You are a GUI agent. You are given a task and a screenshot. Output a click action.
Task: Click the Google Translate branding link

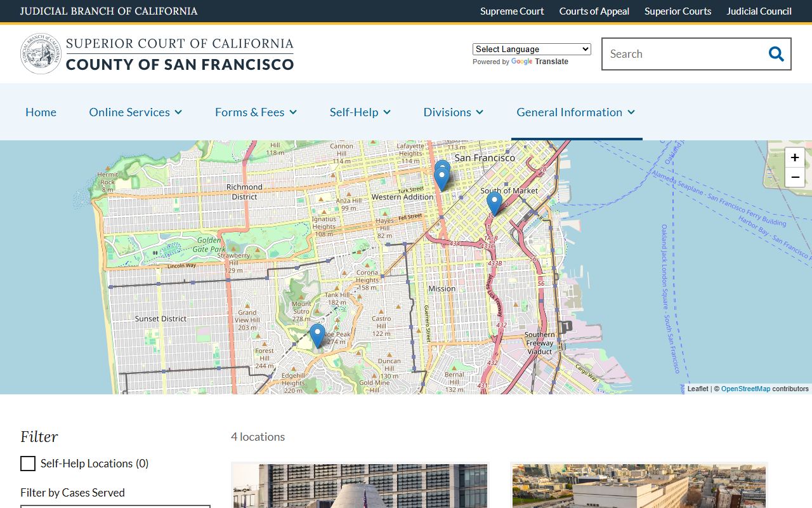pyautogui.click(x=539, y=62)
